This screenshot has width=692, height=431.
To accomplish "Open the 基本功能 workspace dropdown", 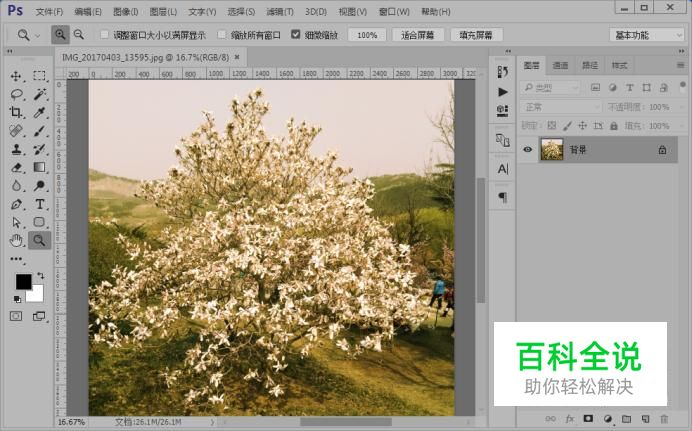I will 648,34.
